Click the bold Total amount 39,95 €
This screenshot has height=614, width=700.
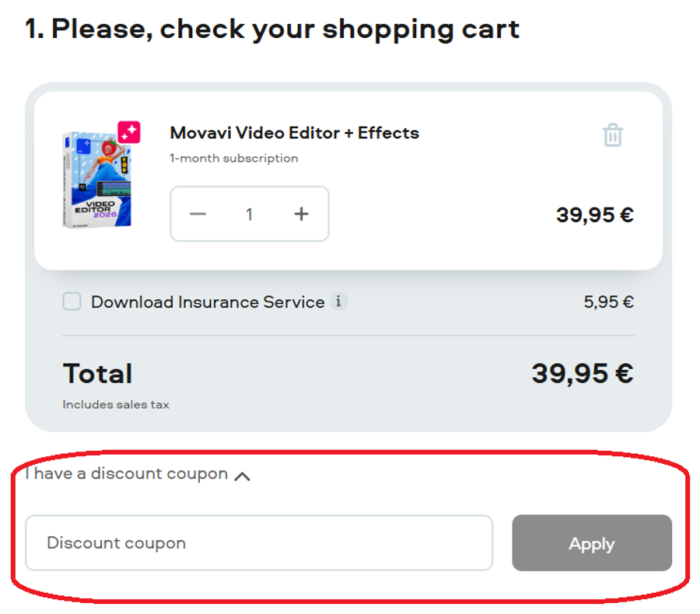pyautogui.click(x=582, y=374)
